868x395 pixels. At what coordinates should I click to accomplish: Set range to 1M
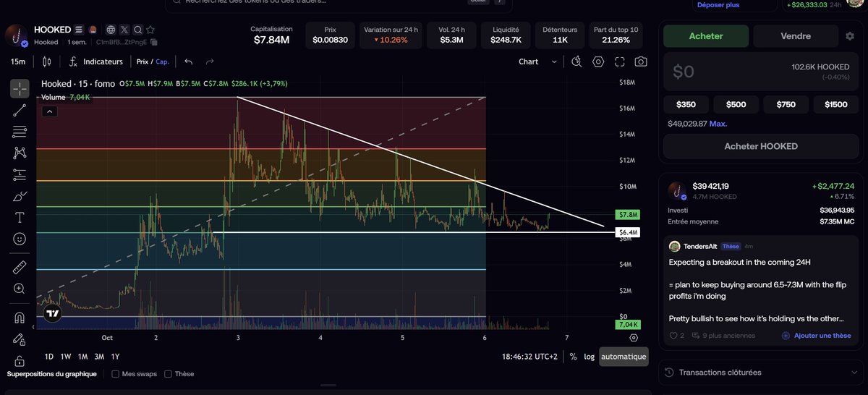(83, 357)
